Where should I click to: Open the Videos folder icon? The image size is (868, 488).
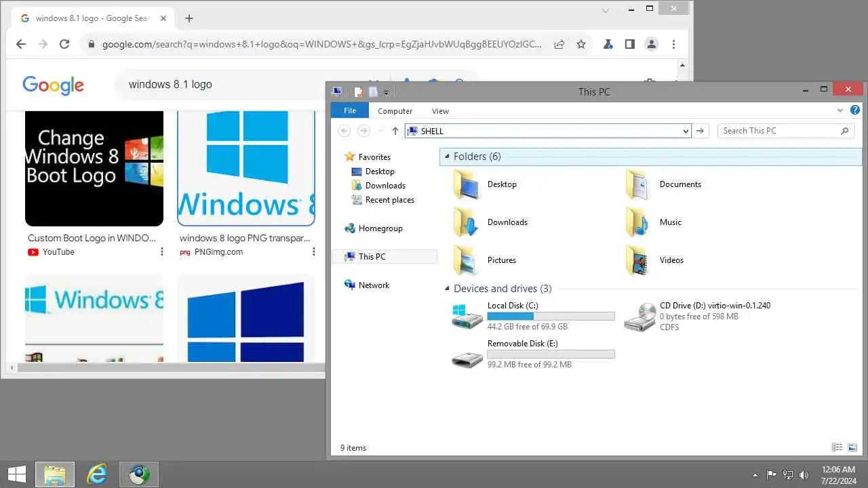[638, 260]
